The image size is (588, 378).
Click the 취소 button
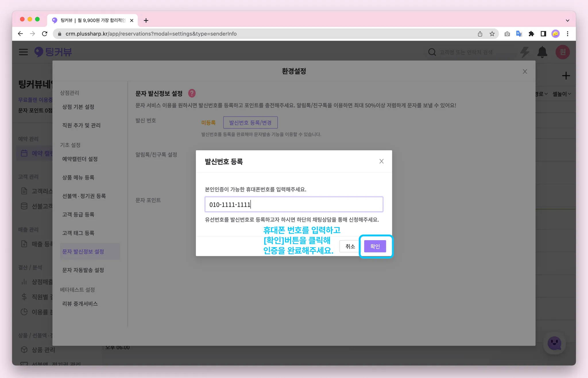pyautogui.click(x=350, y=246)
